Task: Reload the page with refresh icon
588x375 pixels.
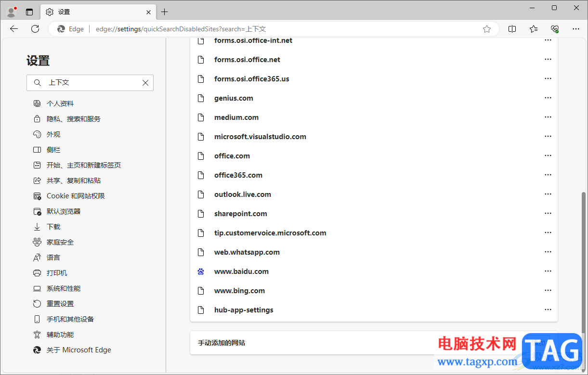Action: (35, 29)
